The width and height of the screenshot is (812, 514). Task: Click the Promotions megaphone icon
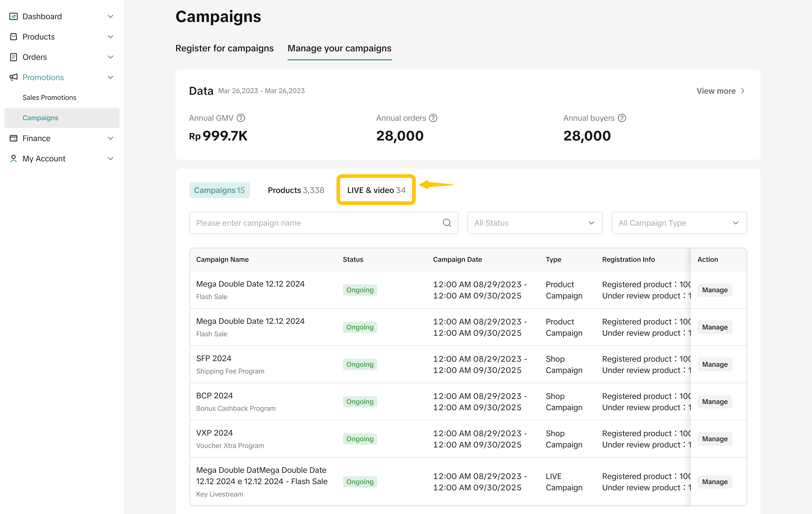pos(14,77)
